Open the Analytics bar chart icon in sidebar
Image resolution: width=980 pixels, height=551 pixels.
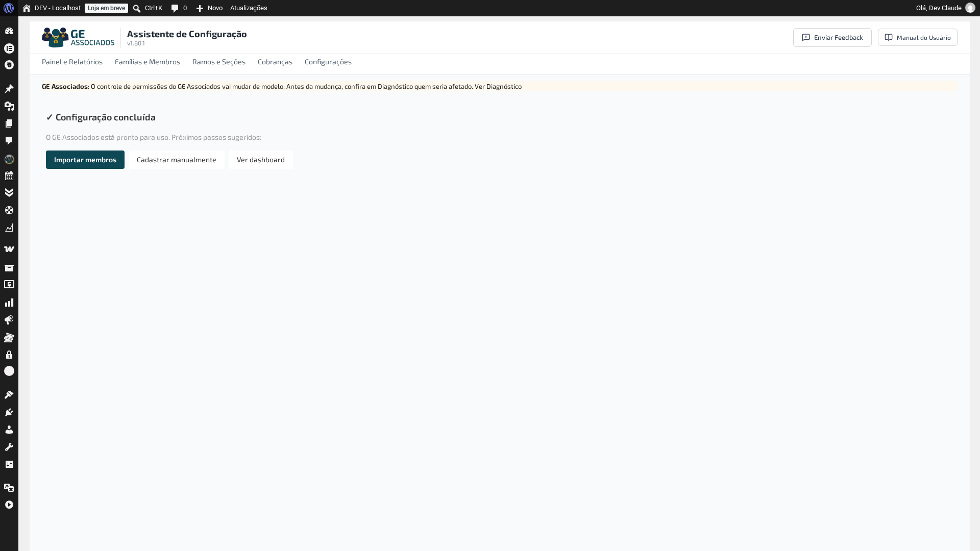click(9, 303)
